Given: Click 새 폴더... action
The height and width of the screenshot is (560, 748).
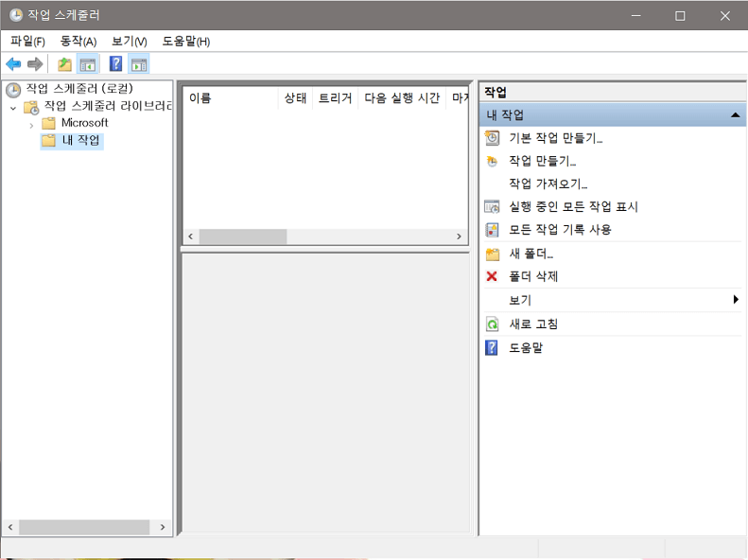Looking at the screenshot, I should [531, 254].
